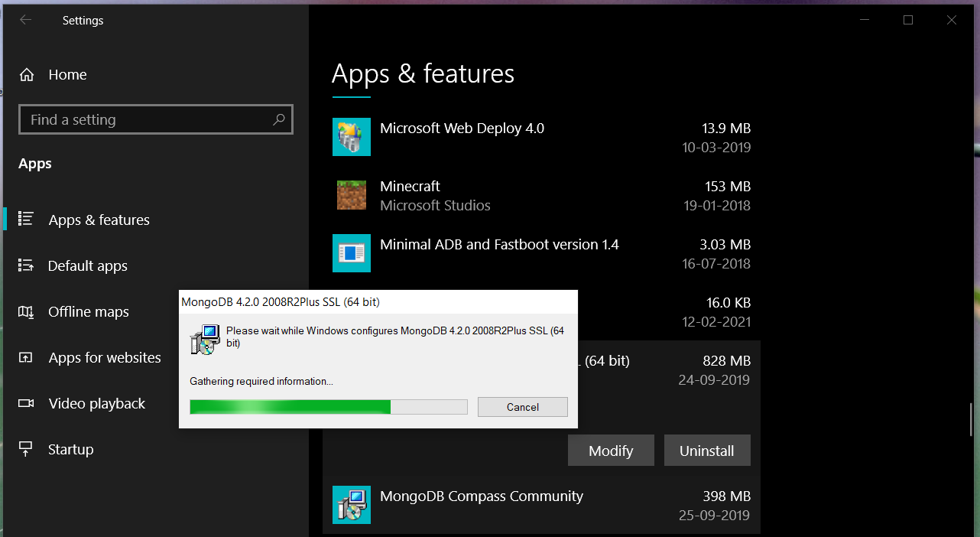This screenshot has height=537, width=980.
Task: Open Video playback section
Action: pos(97,403)
